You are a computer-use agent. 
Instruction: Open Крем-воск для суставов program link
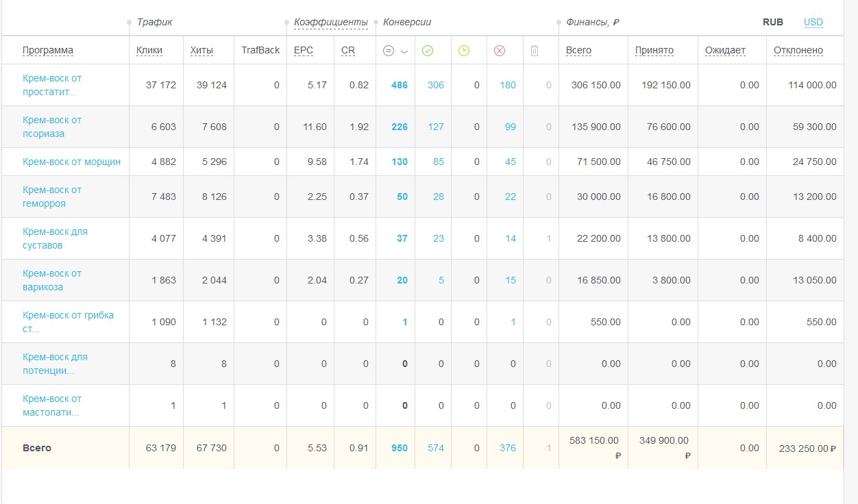(x=55, y=238)
